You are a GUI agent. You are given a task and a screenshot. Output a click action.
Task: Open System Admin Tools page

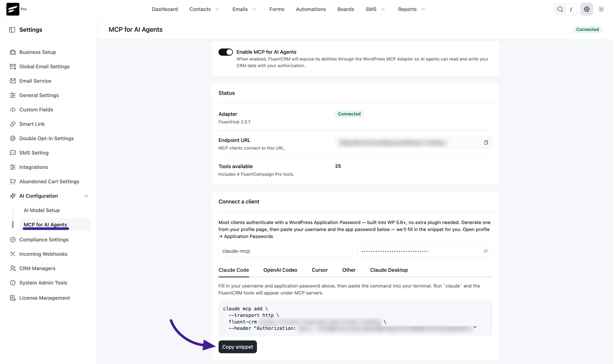click(43, 283)
